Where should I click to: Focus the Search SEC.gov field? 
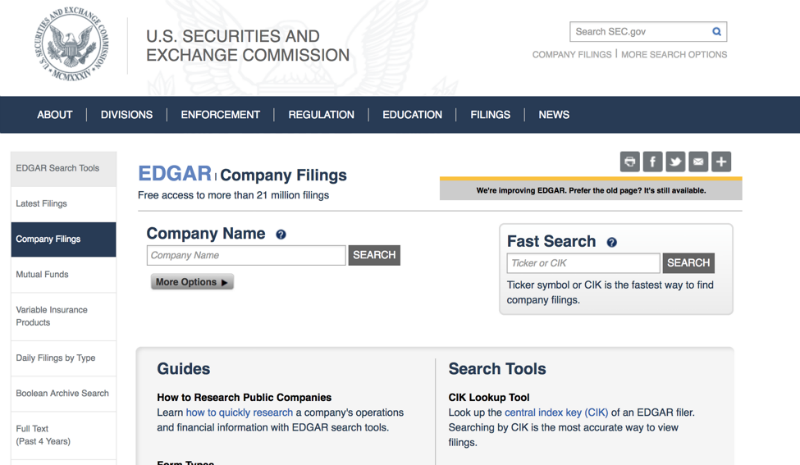(x=641, y=32)
